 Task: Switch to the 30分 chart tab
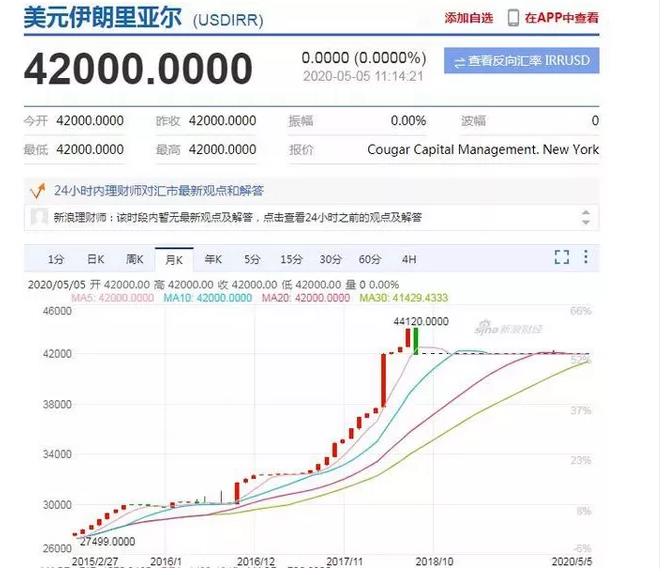pos(331,259)
